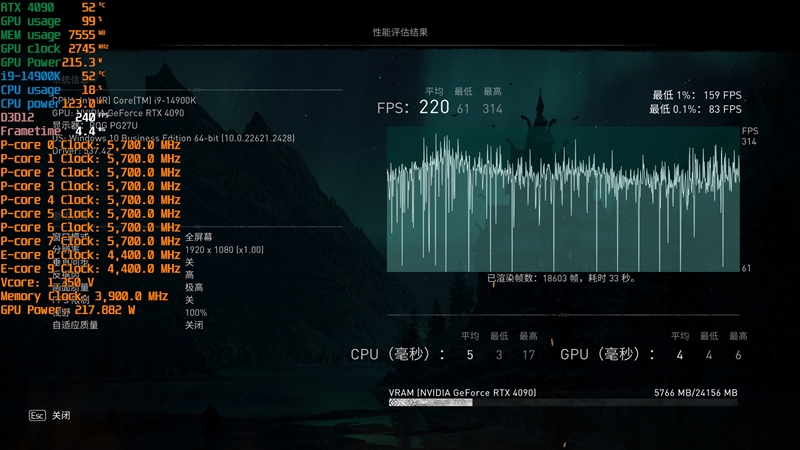Click the CPU usage 18 overlay row
800x450 pixels.
pos(52,90)
